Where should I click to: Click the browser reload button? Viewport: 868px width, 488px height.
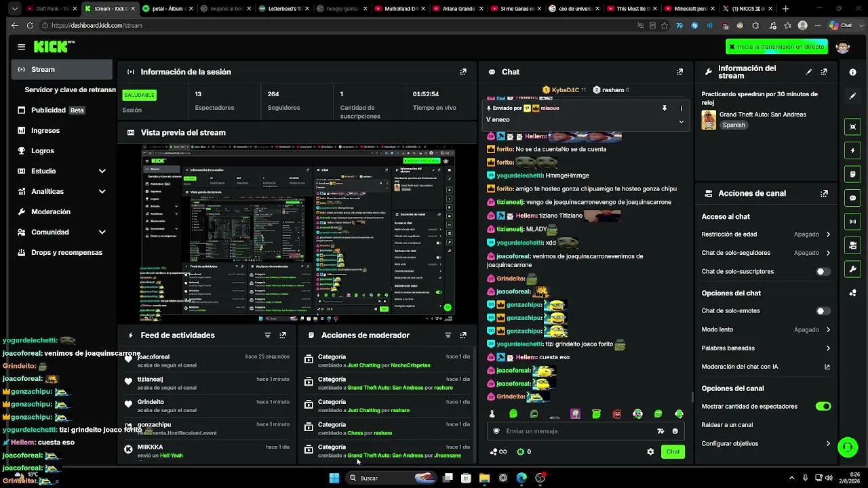coord(30,25)
